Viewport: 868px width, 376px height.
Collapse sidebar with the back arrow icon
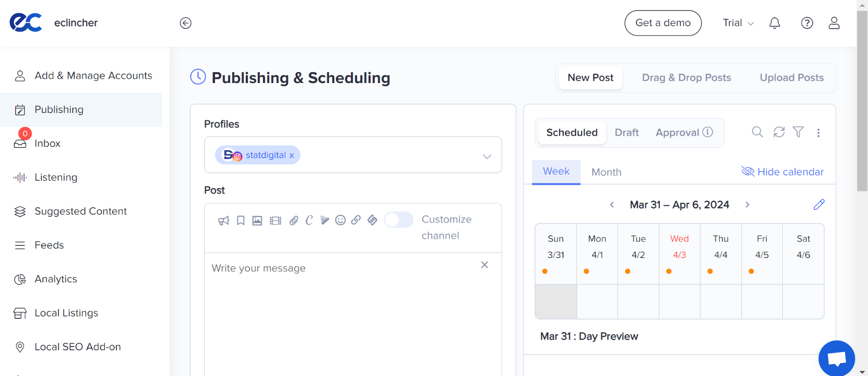[185, 23]
